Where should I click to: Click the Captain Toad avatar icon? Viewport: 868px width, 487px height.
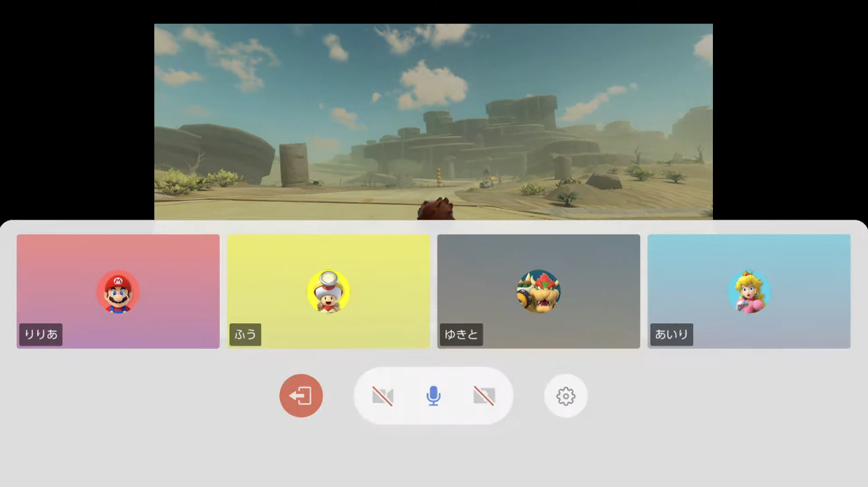tap(328, 292)
